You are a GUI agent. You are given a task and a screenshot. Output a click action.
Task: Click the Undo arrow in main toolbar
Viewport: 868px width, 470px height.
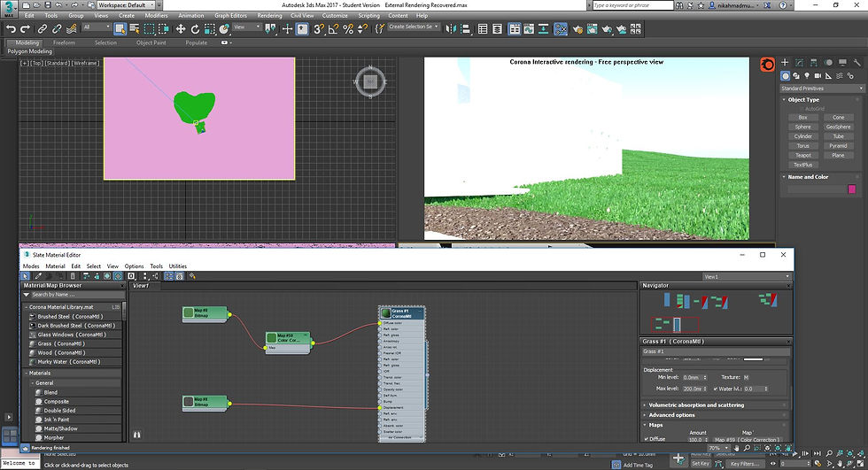click(x=10, y=28)
